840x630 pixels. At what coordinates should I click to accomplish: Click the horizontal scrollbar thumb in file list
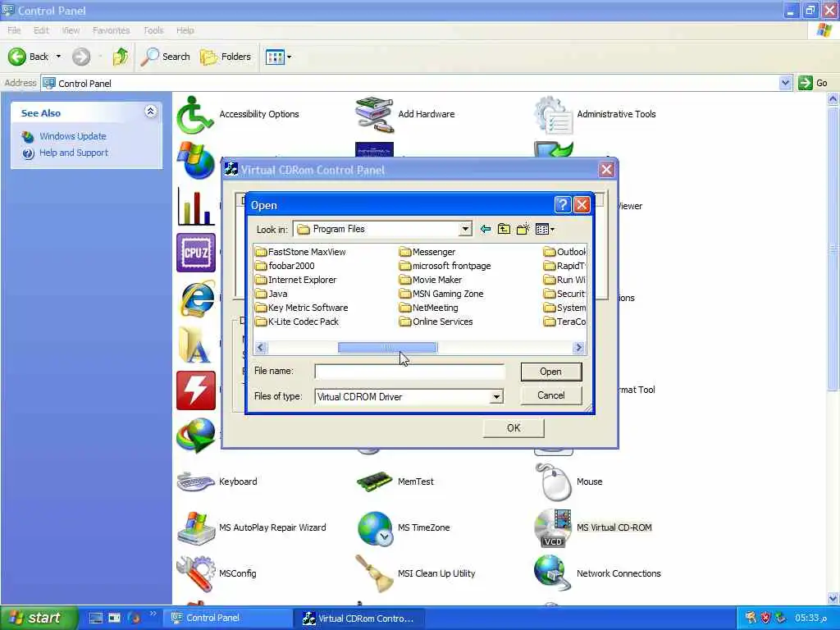(387, 348)
